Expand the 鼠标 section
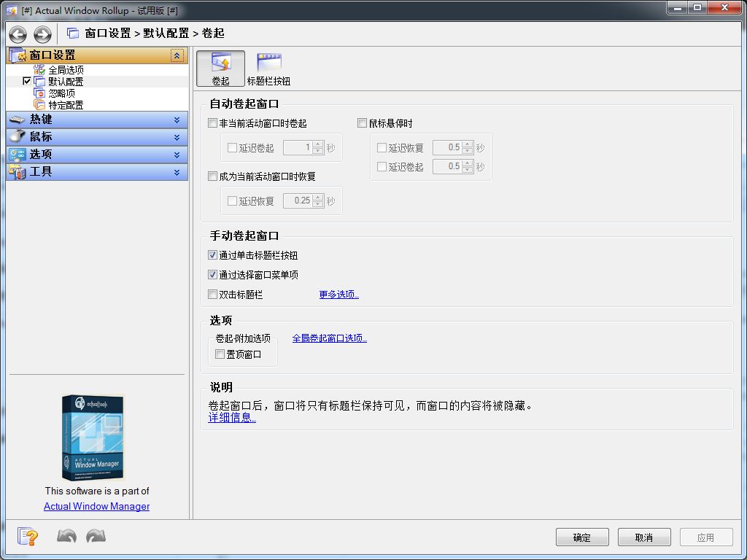The width and height of the screenshot is (747, 560). (x=177, y=138)
